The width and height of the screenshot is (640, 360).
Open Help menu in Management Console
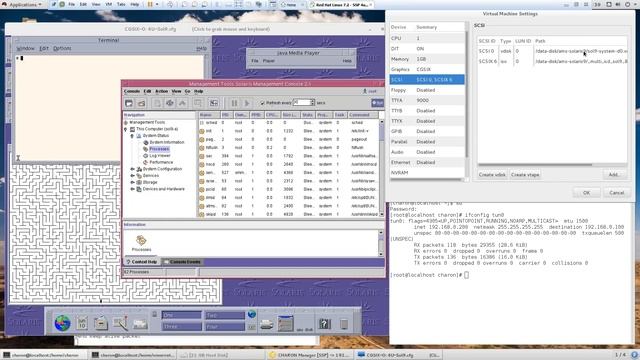[x=198, y=91]
